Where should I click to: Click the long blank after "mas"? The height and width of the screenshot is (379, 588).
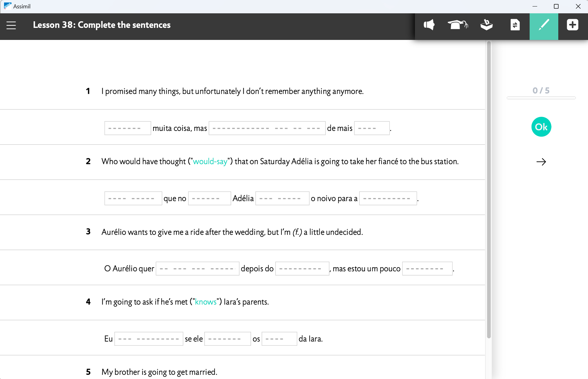(267, 128)
